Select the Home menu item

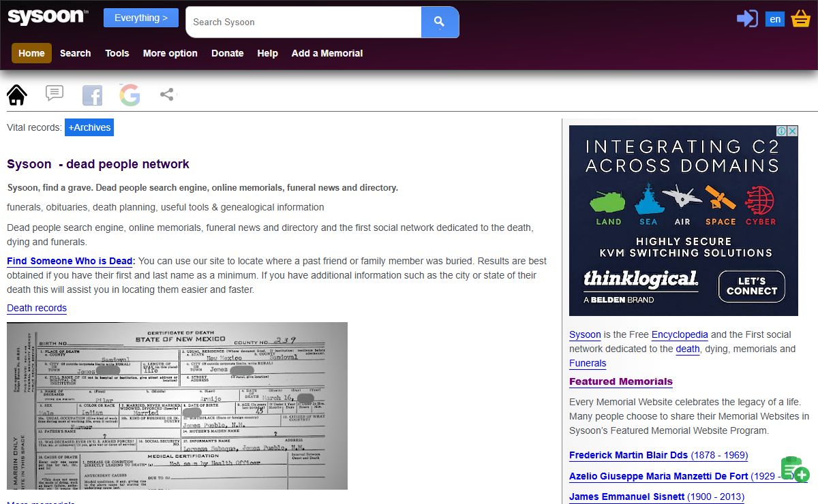coord(31,53)
